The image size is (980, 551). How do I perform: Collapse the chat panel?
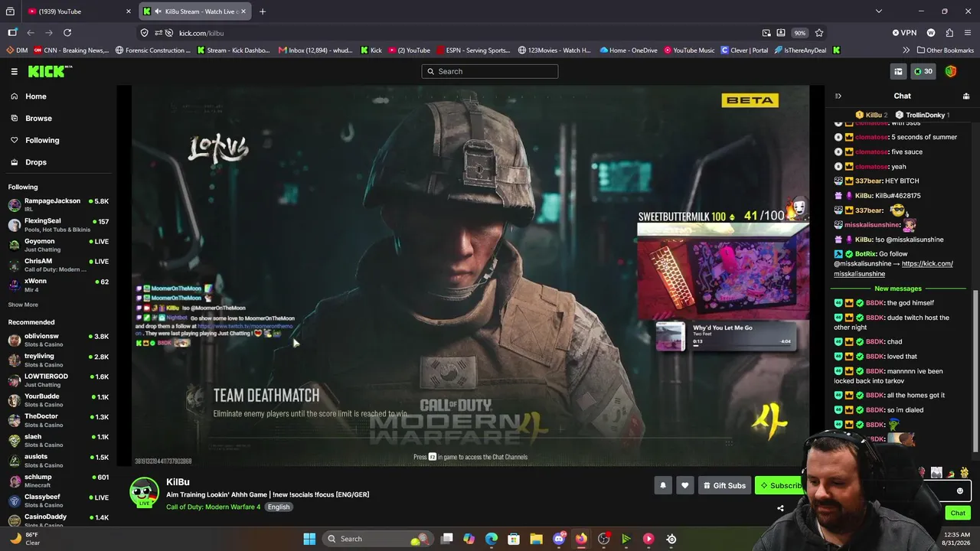click(x=838, y=96)
